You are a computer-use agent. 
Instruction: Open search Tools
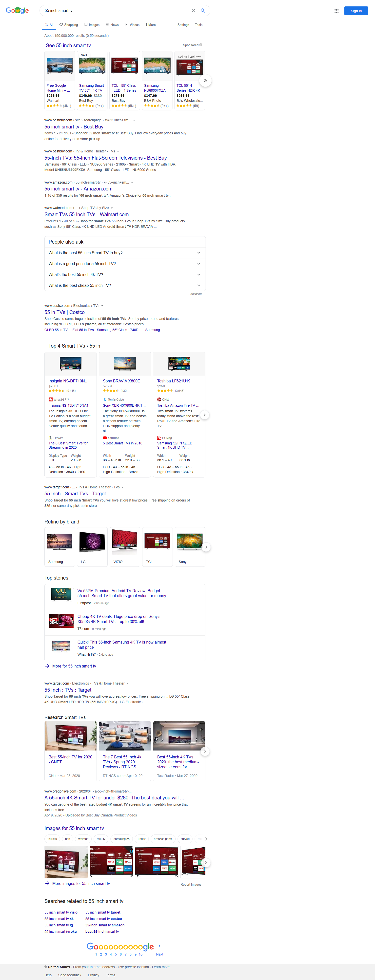click(x=198, y=25)
